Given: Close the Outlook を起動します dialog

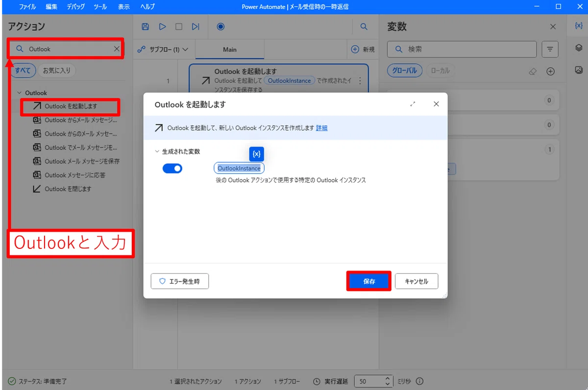Looking at the screenshot, I should coord(436,104).
